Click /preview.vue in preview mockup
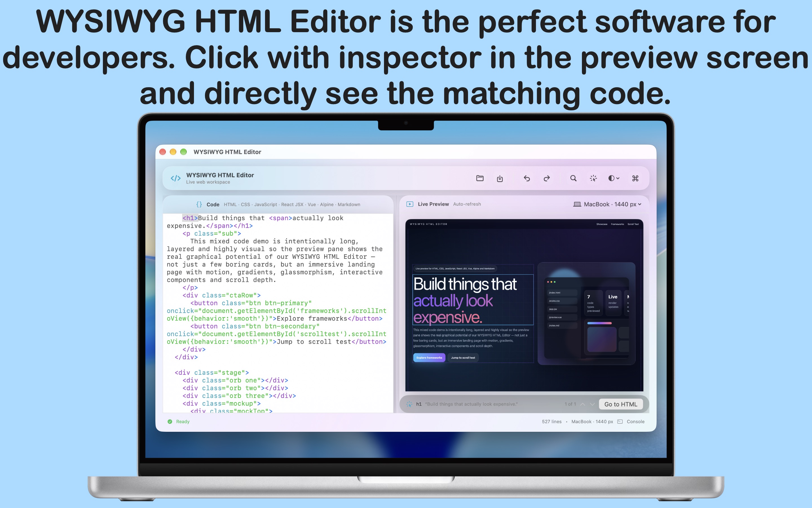Viewport: 812px width, 508px height. coord(562,317)
